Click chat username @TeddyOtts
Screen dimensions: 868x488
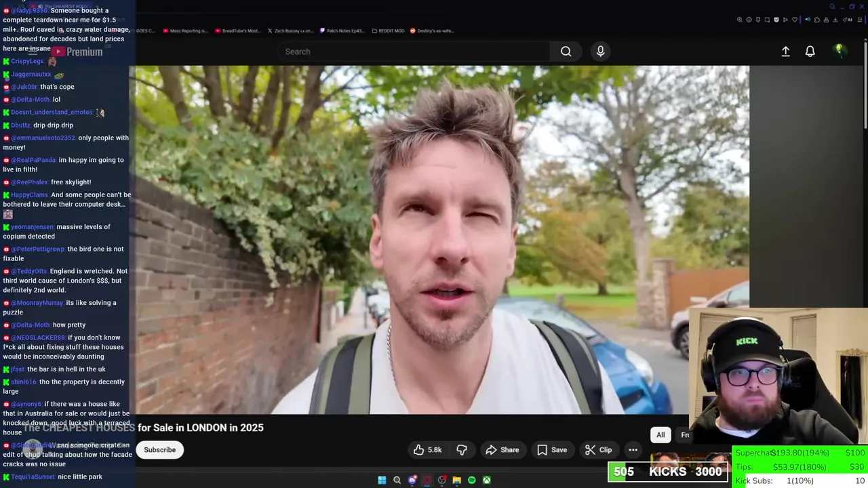click(x=29, y=271)
